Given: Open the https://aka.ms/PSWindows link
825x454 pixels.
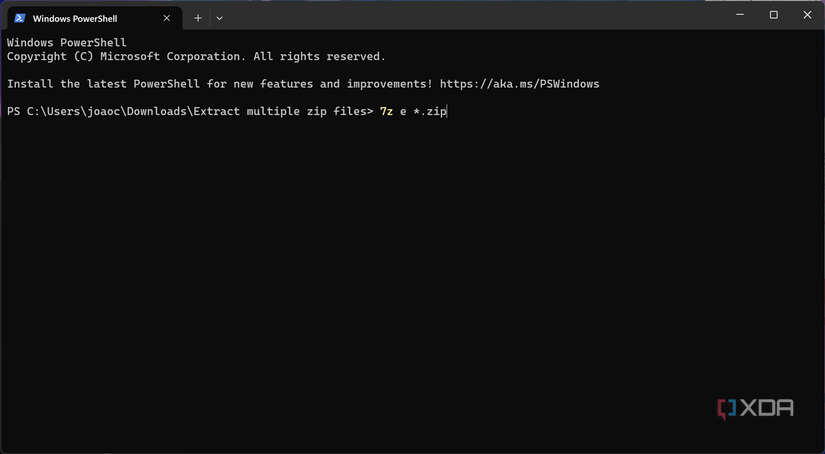Looking at the screenshot, I should [519, 84].
